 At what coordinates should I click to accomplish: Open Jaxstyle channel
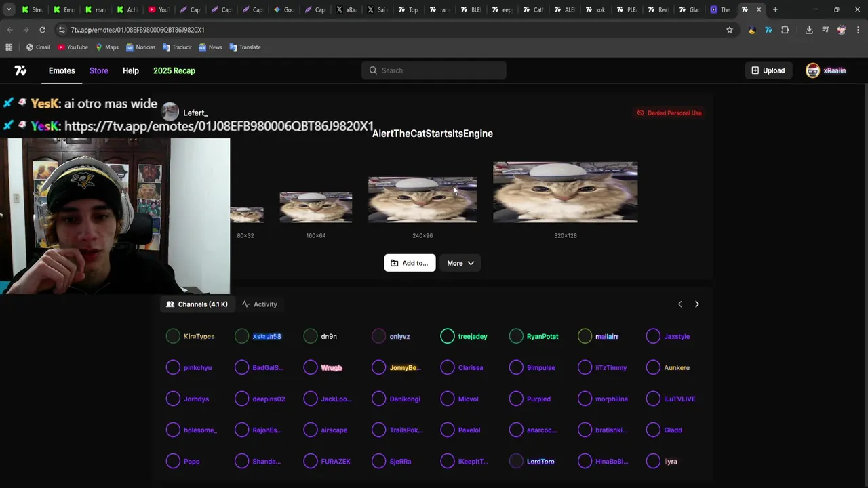tap(669, 336)
